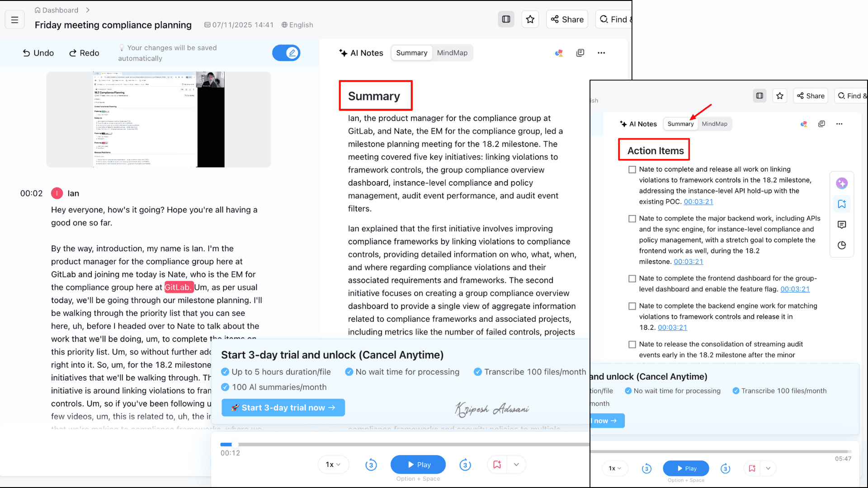Expand the Dashboard breadcrumb chevron

tap(88, 10)
